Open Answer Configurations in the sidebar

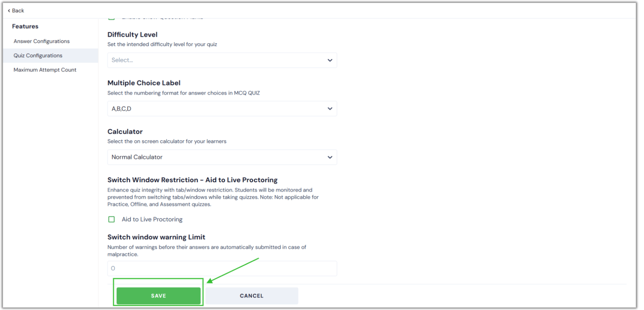pyautogui.click(x=42, y=41)
